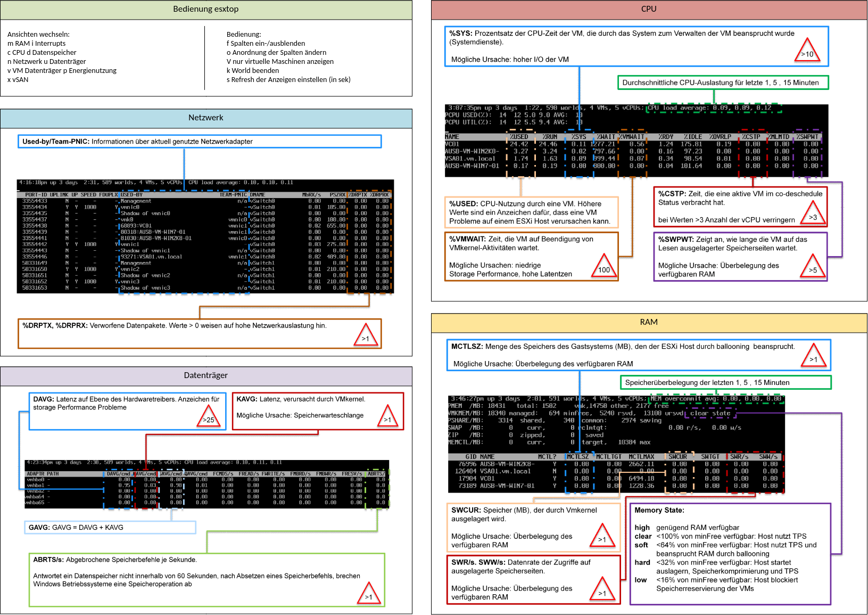Click the Memory State description box
Viewport: 868px width, 615px height.
pyautogui.click(x=730, y=554)
